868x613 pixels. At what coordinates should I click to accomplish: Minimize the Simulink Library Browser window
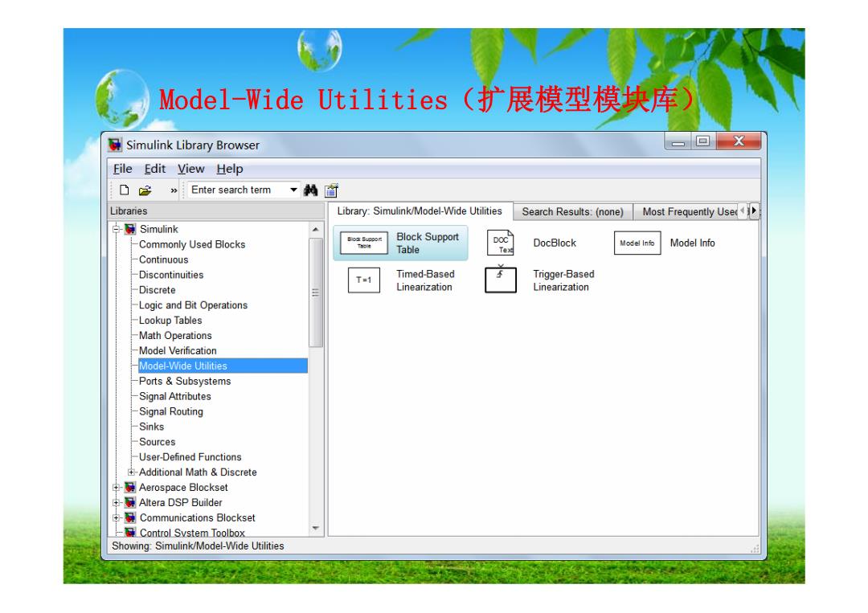point(678,141)
